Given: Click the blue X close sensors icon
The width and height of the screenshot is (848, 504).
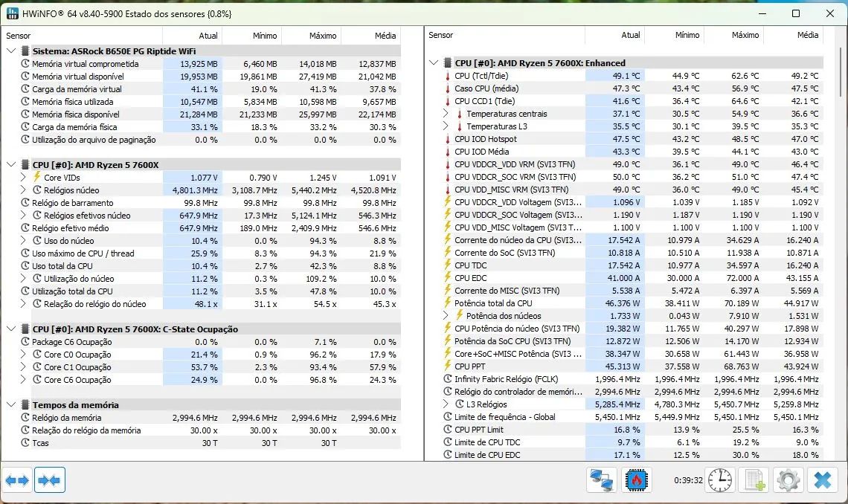Looking at the screenshot, I should 823,479.
